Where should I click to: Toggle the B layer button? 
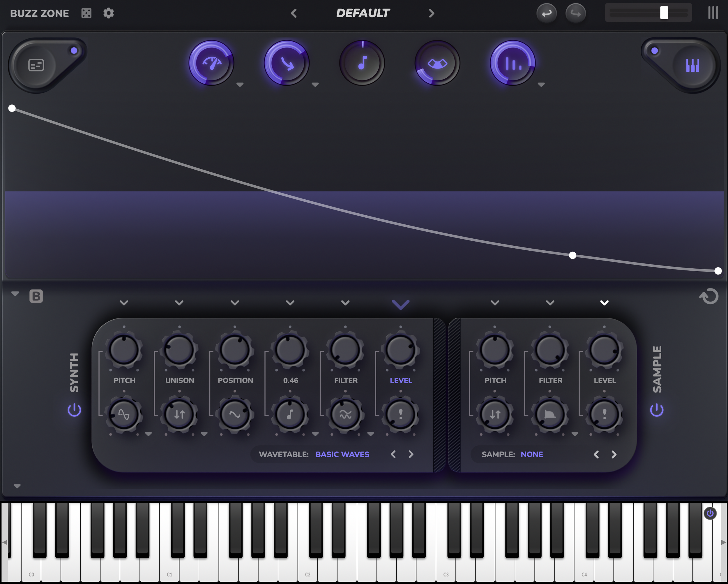pos(36,296)
